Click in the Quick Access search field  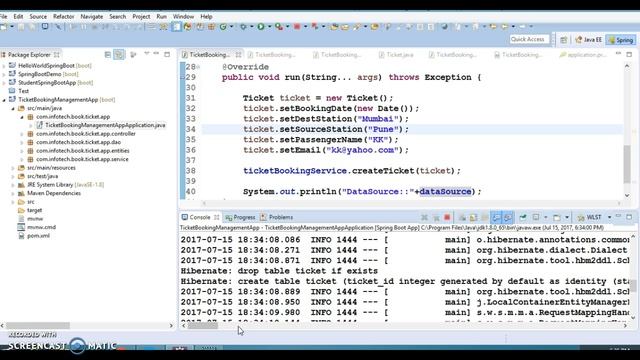tap(529, 39)
